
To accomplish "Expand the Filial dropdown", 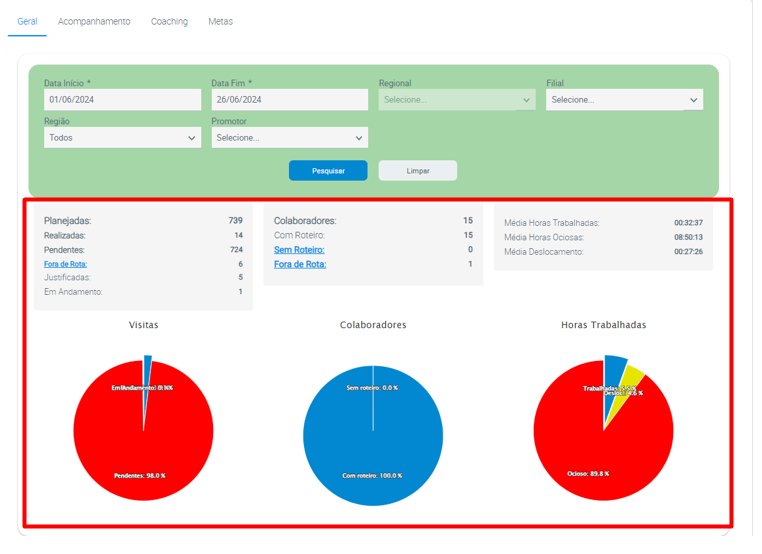I will (624, 100).
